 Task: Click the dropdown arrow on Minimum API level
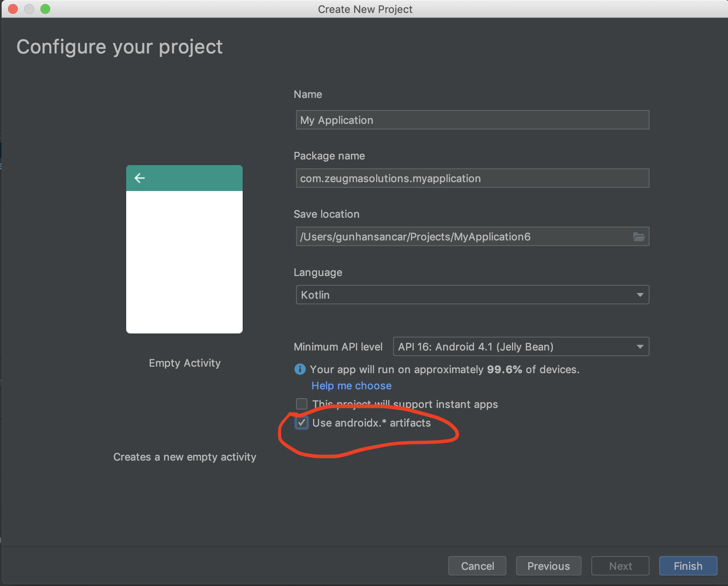[x=640, y=346]
